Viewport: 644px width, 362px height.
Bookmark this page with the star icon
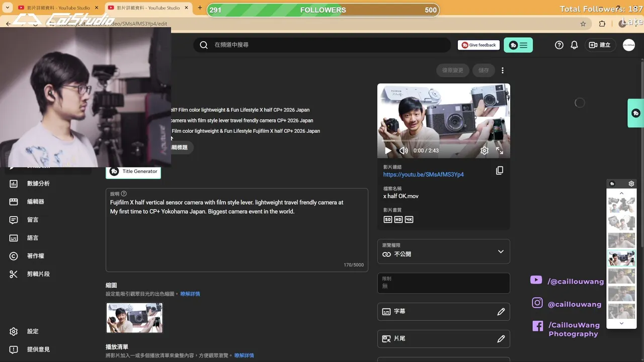[x=583, y=24]
